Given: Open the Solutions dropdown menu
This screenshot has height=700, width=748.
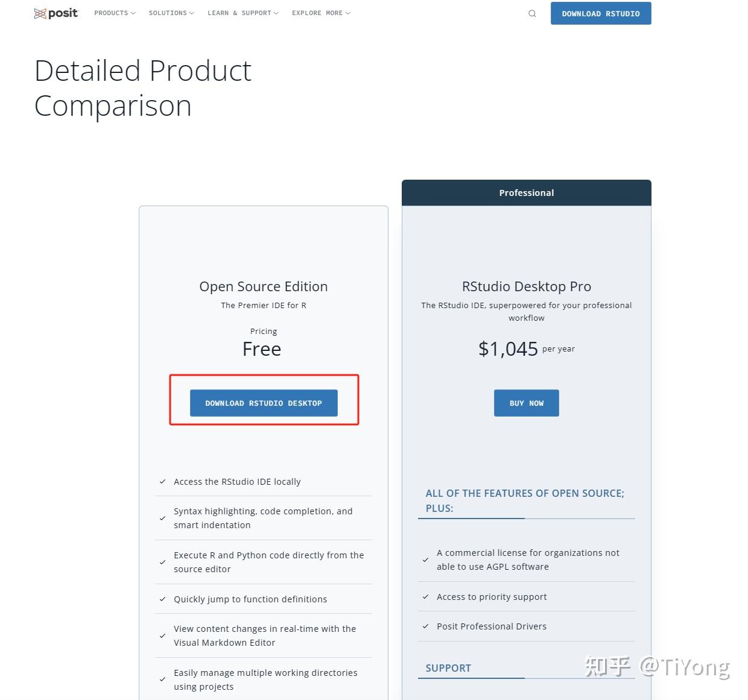Looking at the screenshot, I should coord(171,13).
